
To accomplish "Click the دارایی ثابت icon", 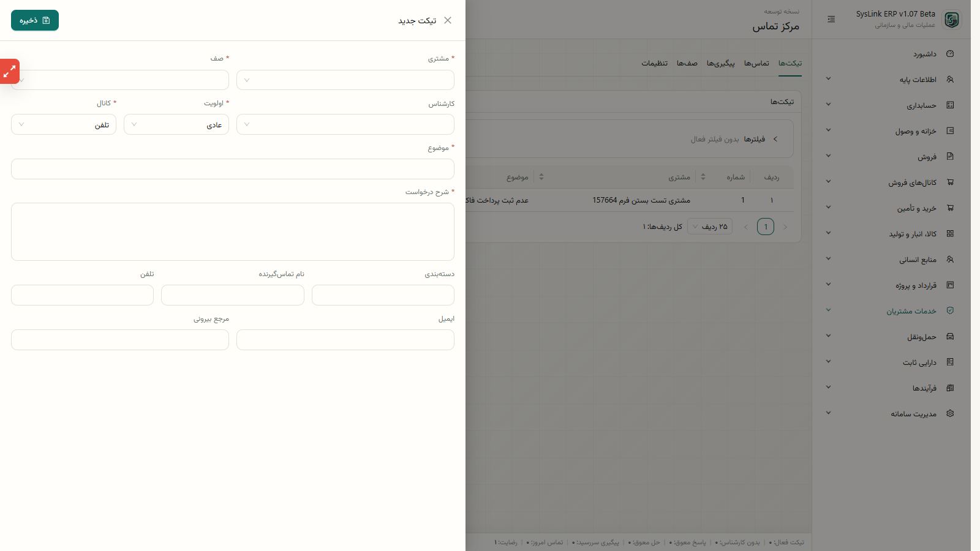I will coord(950,362).
